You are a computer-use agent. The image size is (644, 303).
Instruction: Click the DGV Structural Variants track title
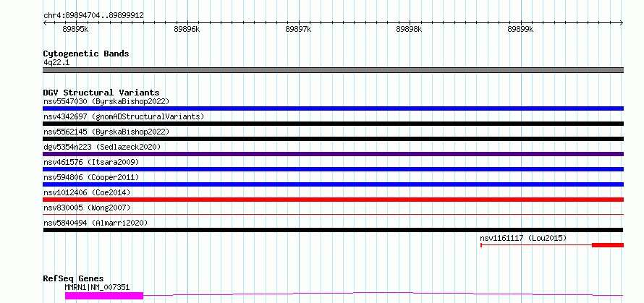click(x=101, y=93)
